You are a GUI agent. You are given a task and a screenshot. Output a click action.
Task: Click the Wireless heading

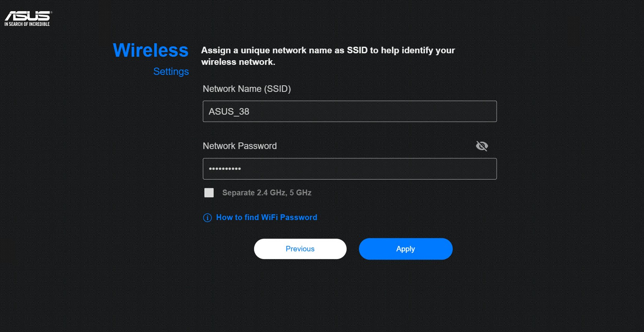[x=151, y=50]
